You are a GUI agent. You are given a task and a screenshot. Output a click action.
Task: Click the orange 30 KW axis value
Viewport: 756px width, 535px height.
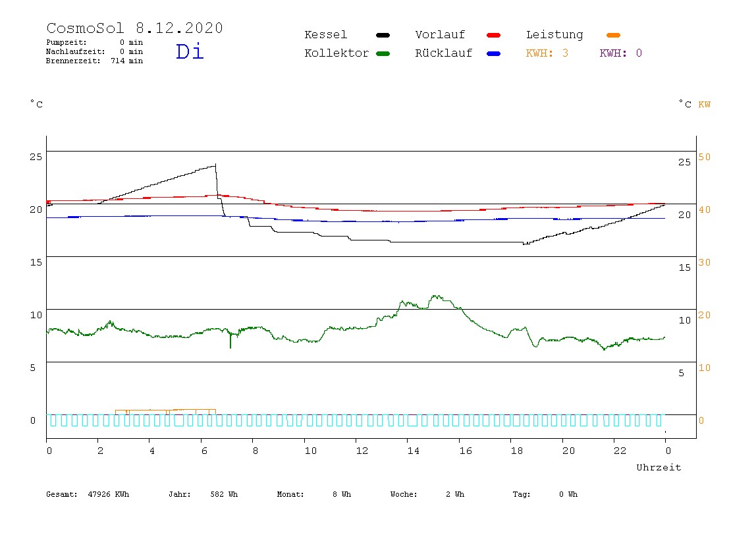705,262
